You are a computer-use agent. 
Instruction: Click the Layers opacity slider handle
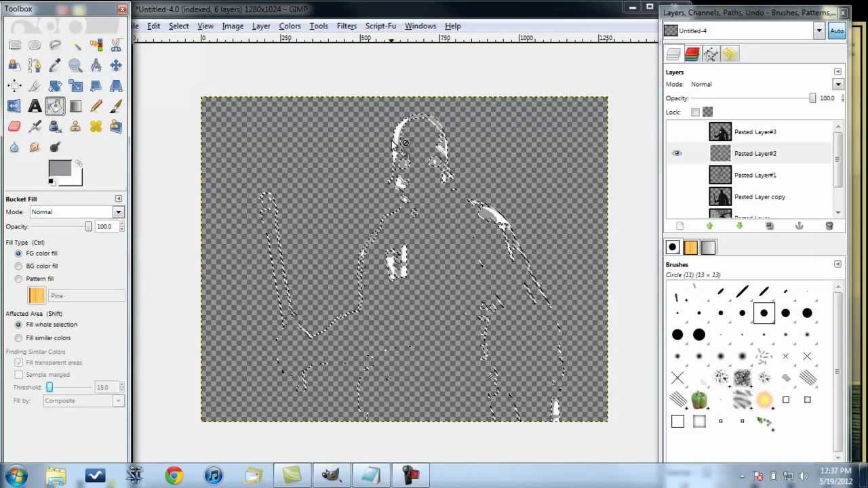click(812, 98)
